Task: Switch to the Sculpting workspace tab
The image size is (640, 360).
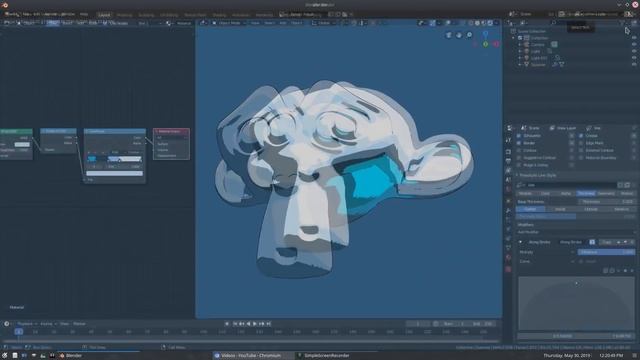Action: pyautogui.click(x=146, y=15)
